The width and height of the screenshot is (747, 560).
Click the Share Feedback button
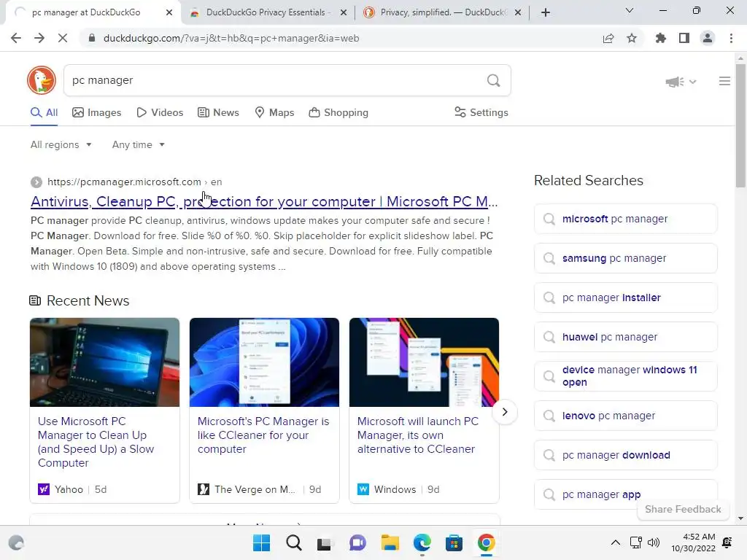683,510
